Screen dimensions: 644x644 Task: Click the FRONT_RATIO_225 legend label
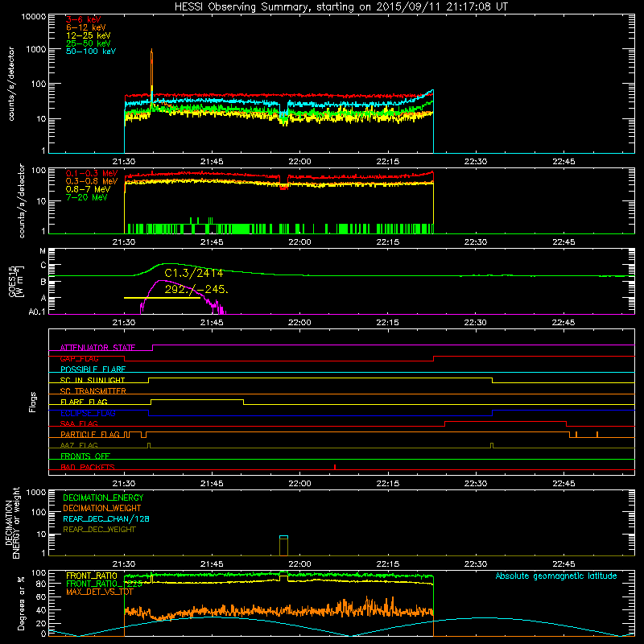104,584
